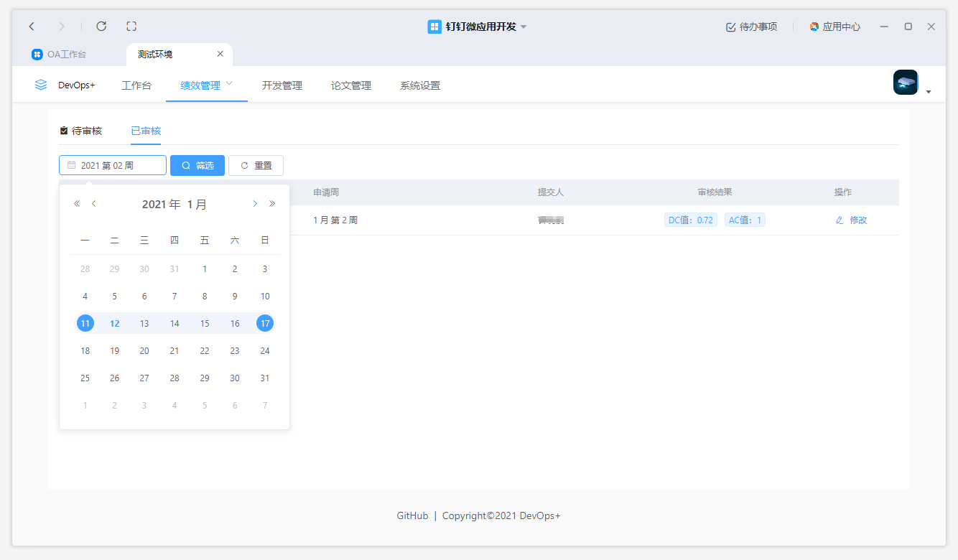Image resolution: width=958 pixels, height=560 pixels.
Task: Go to previous year in calendar
Action: click(x=77, y=204)
